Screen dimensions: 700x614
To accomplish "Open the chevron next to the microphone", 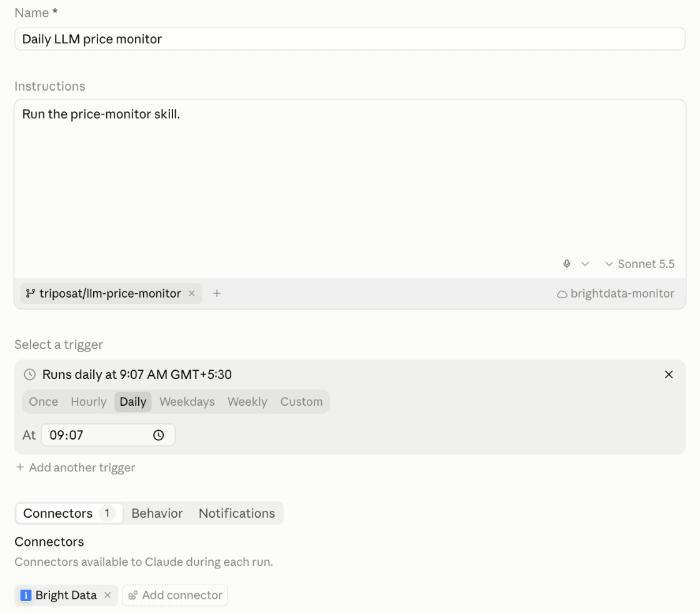I will click(585, 264).
